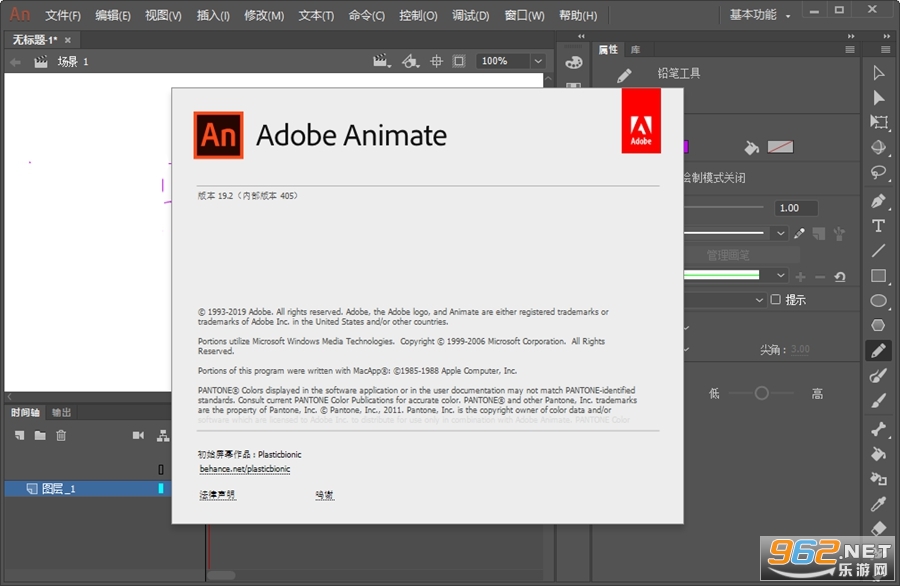This screenshot has height=586, width=900.
Task: Open the properties panel options menu
Action: pyautogui.click(x=849, y=50)
